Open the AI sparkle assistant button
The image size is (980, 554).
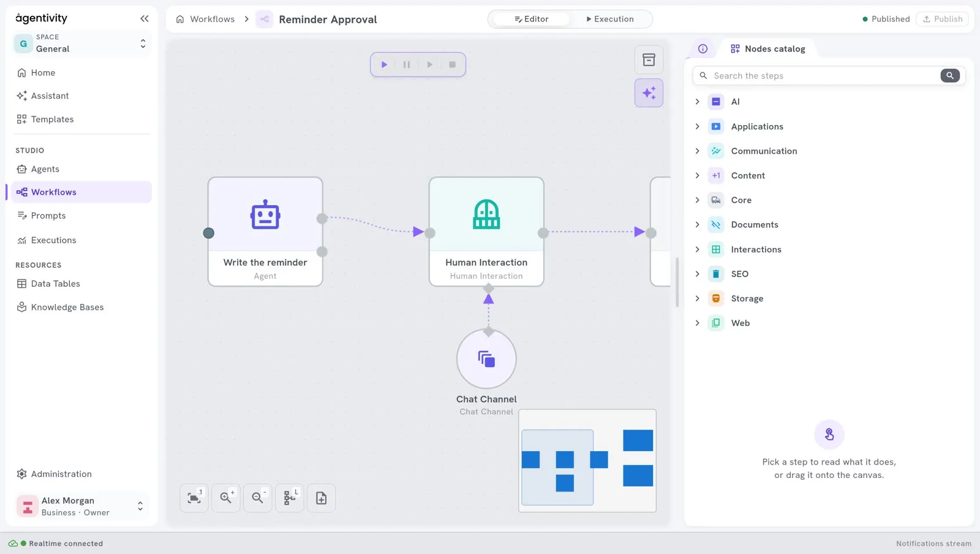[649, 93]
